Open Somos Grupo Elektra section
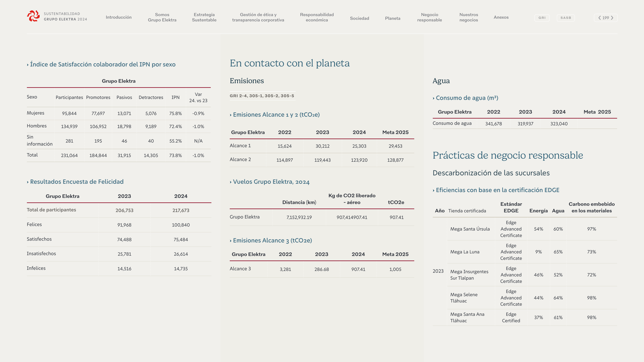Screen dimensions: 644x362 [162, 17]
